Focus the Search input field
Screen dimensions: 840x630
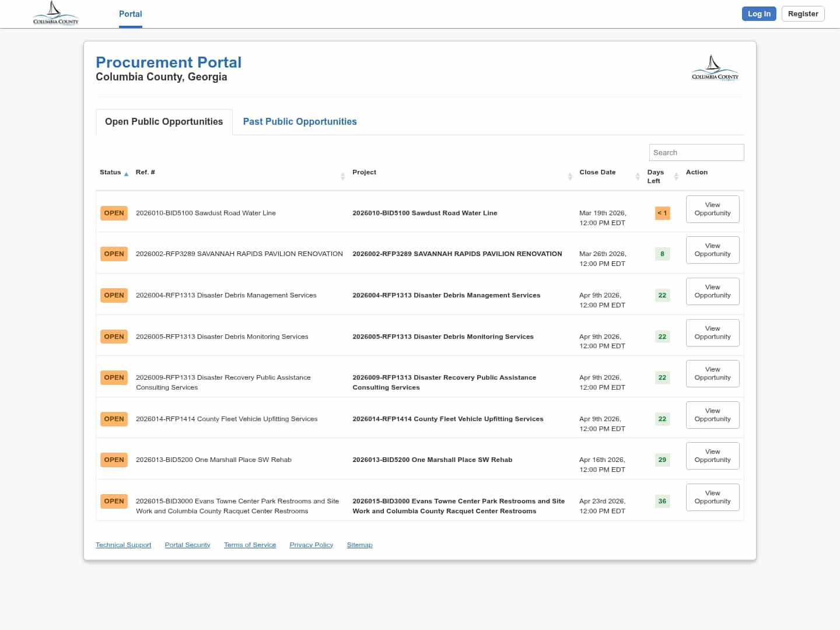tap(696, 152)
